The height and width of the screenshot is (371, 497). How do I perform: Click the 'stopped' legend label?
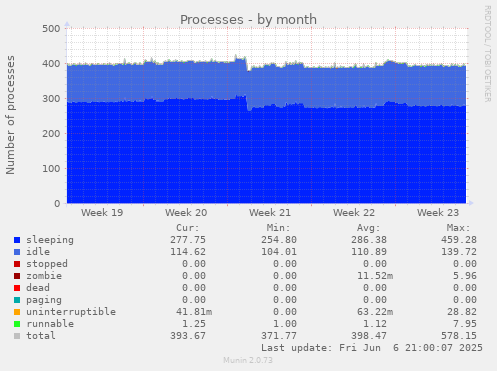(x=47, y=264)
